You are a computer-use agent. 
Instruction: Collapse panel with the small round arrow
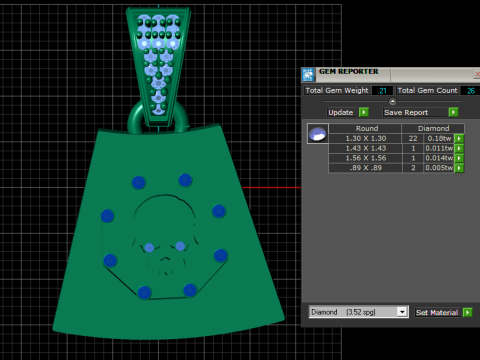click(x=393, y=101)
